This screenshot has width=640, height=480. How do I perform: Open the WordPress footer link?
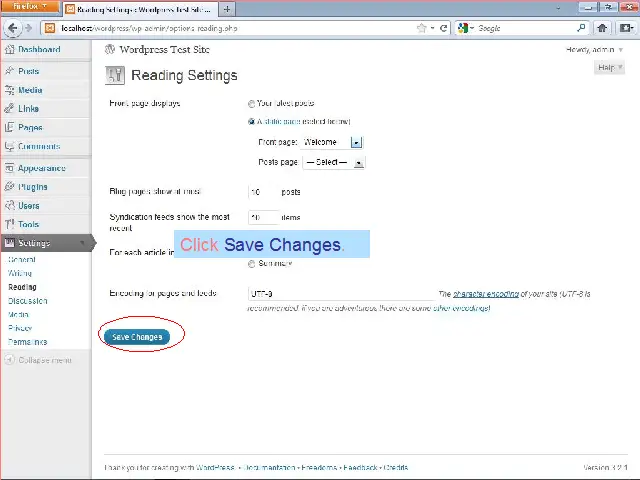[215, 468]
